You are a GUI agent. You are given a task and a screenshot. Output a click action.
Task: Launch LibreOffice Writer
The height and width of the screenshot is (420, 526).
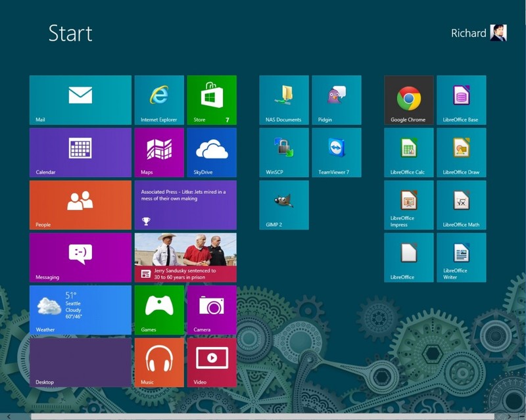tap(461, 257)
